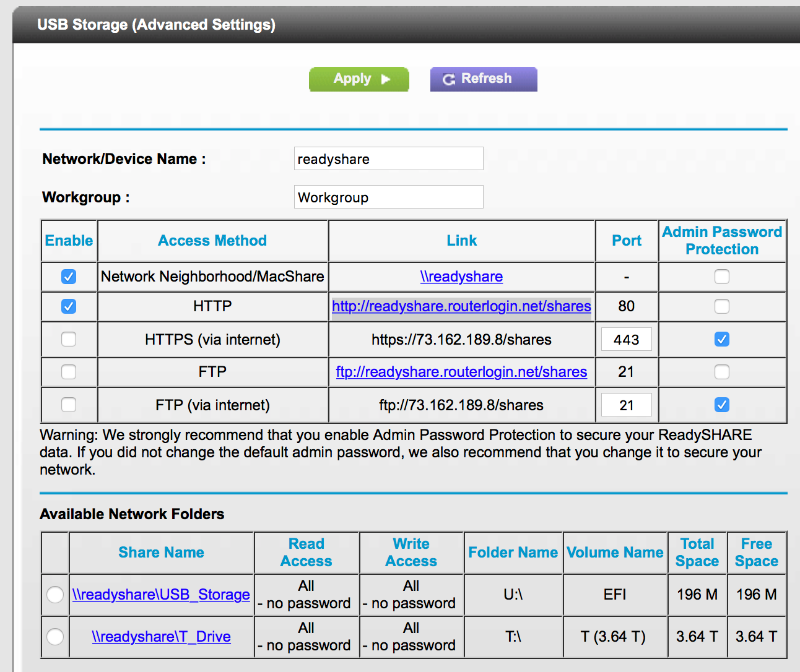Open the \\readyshare\T_Drive share link
This screenshot has width=800, height=672.
pyautogui.click(x=161, y=637)
